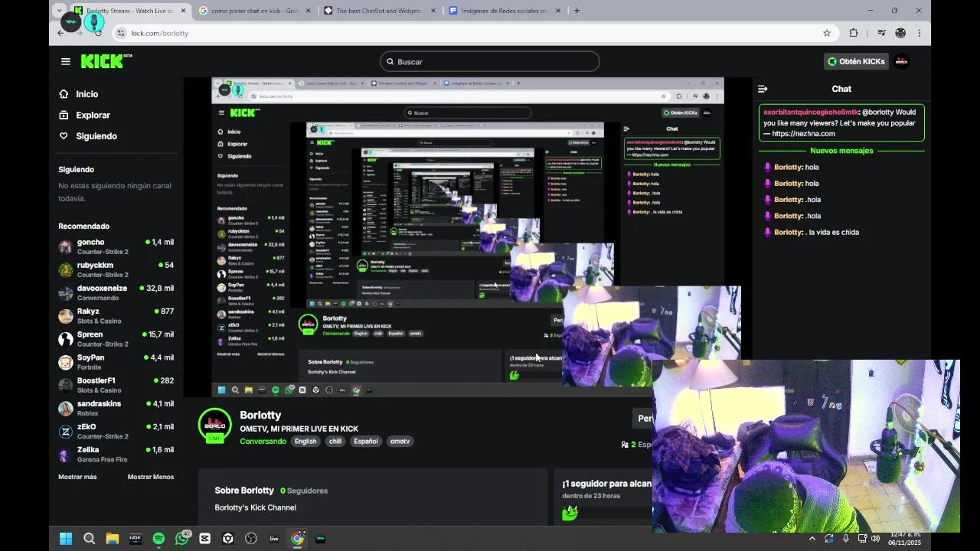Image resolution: width=980 pixels, height=551 pixels.
Task: Click Mostrar Menos link
Action: point(150,477)
